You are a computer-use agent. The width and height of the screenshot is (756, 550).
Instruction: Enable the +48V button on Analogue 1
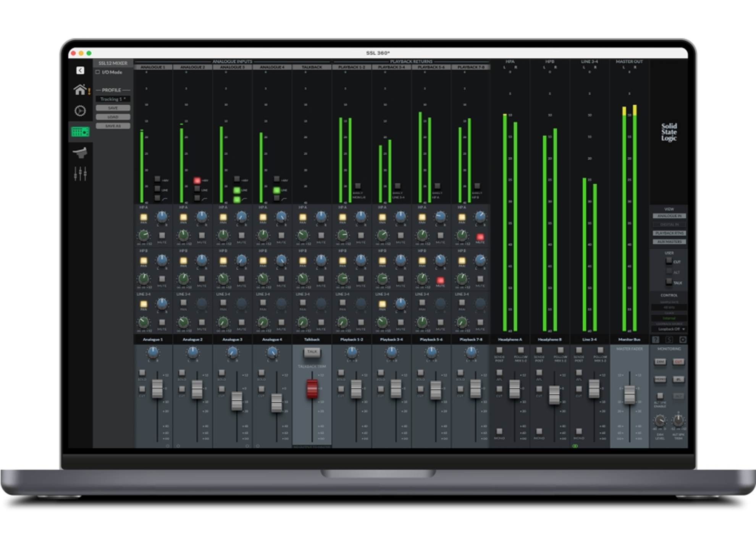click(x=157, y=179)
